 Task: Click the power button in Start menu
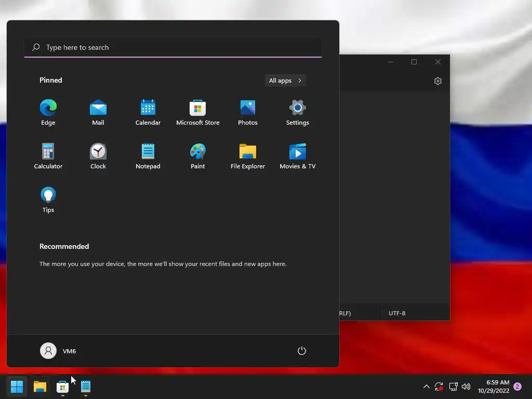(302, 351)
